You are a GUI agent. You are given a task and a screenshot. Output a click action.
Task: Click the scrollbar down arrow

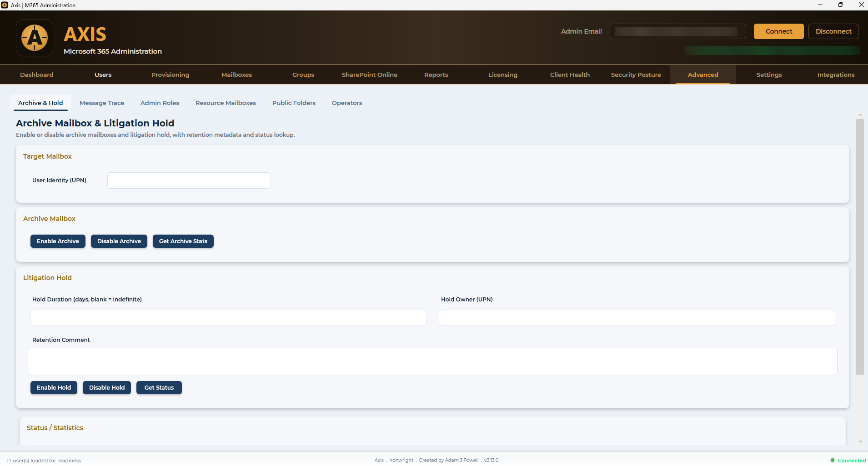(860, 441)
